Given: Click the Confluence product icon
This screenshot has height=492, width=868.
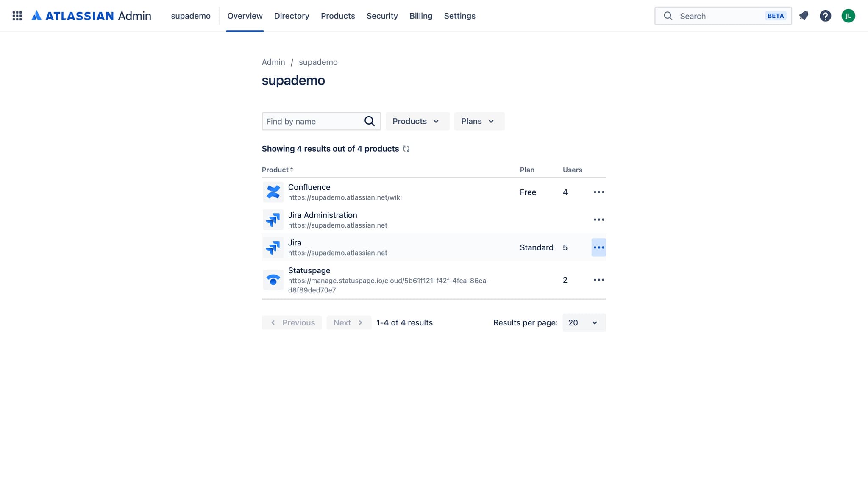Looking at the screenshot, I should [273, 192].
